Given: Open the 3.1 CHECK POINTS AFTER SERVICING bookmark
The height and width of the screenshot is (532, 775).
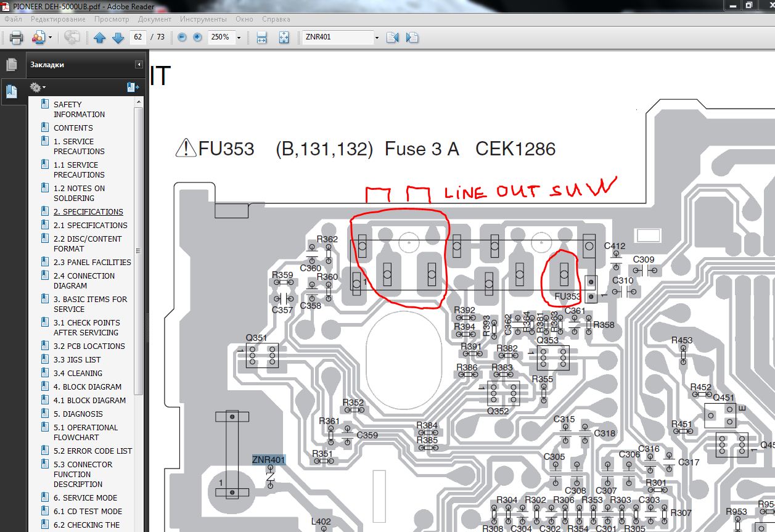Looking at the screenshot, I should tap(87, 328).
